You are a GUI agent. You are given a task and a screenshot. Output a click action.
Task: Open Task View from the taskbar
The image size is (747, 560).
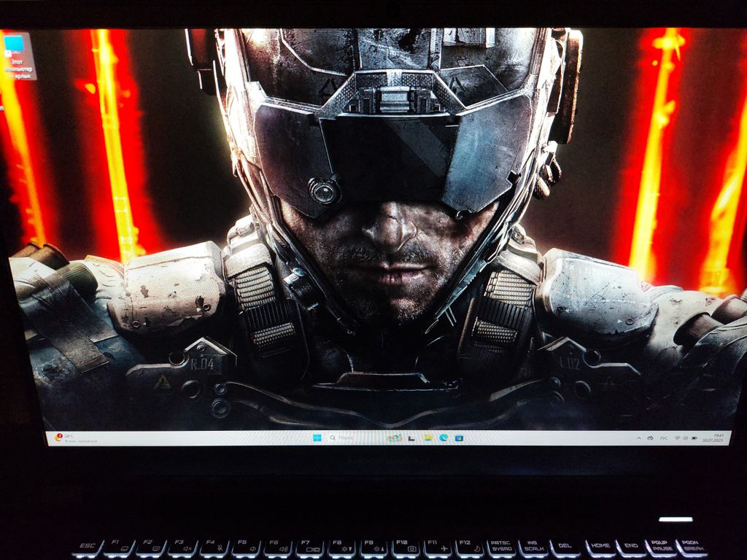[411, 438]
